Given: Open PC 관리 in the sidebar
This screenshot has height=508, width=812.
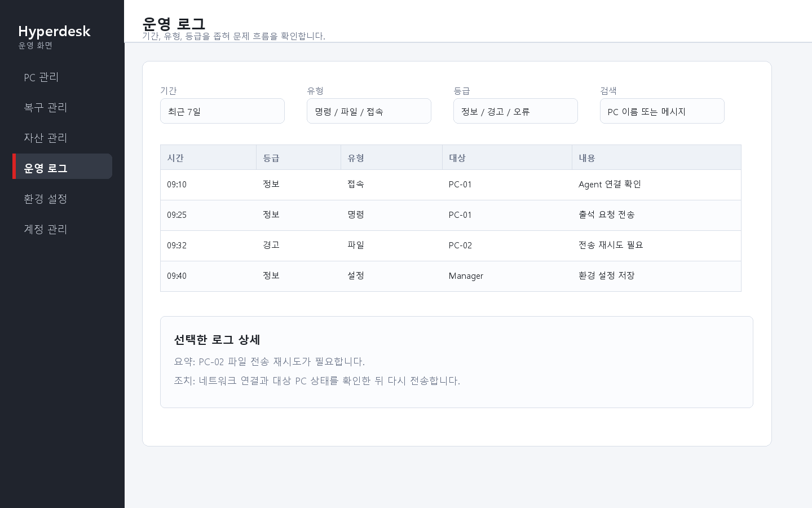Looking at the screenshot, I should coord(62,77).
